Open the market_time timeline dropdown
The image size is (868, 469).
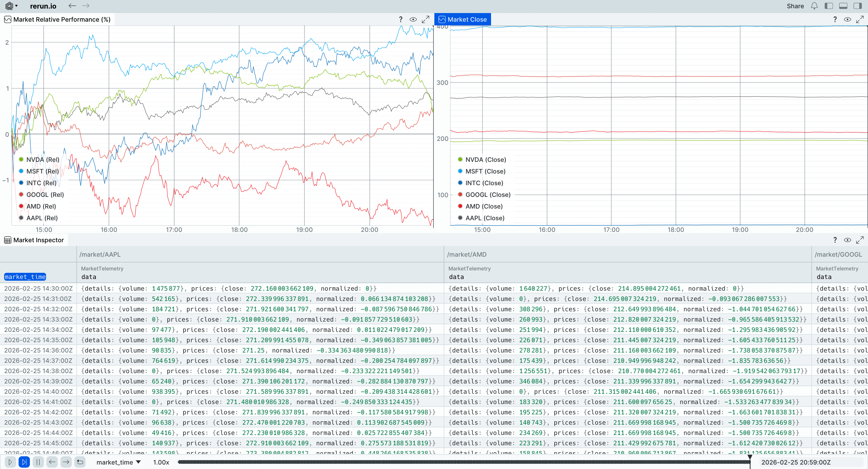tap(119, 462)
